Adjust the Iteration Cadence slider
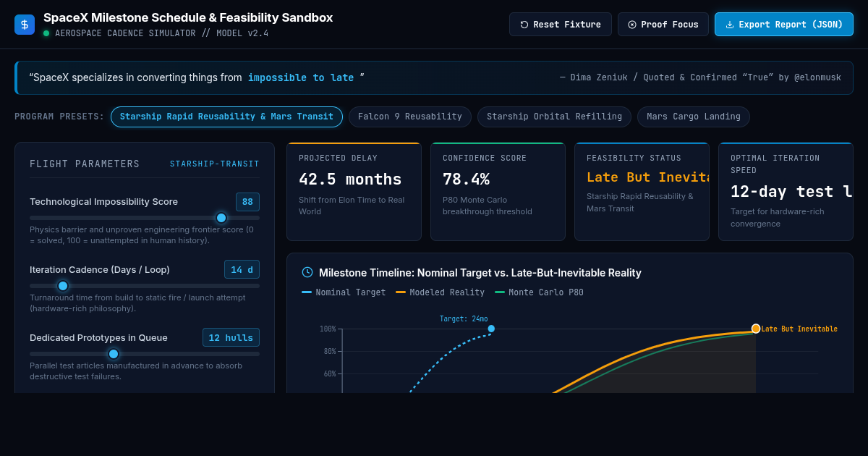Screen dimensions: 868x456 (145, 286)
